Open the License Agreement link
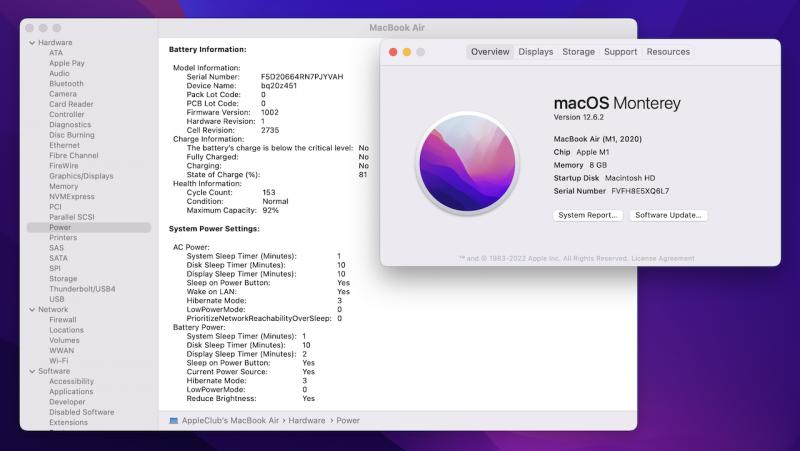 click(x=663, y=259)
